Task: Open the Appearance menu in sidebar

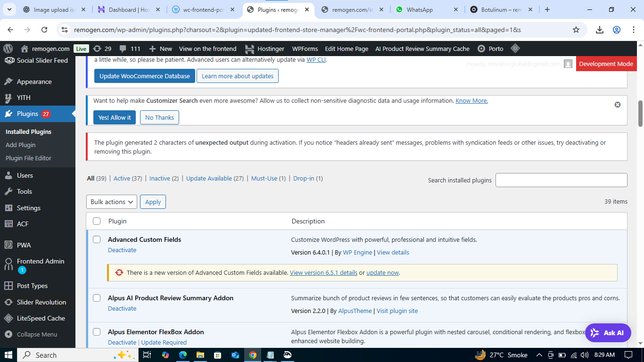Action: [x=34, y=82]
